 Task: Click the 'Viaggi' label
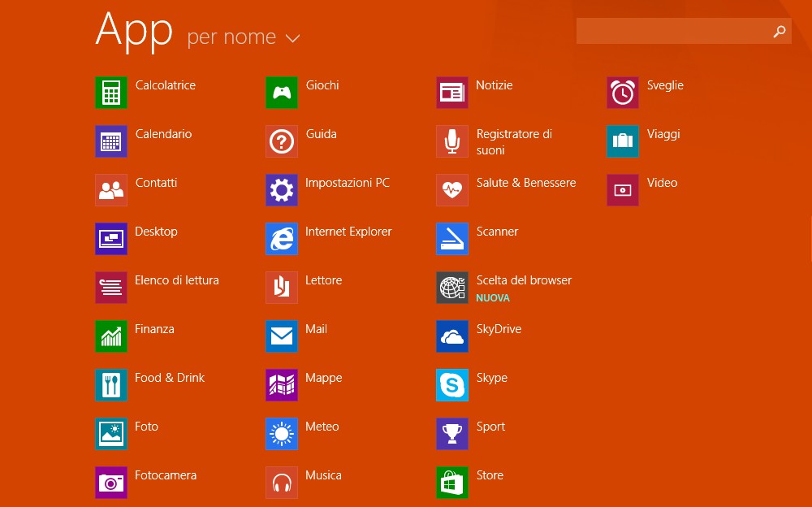click(x=663, y=134)
